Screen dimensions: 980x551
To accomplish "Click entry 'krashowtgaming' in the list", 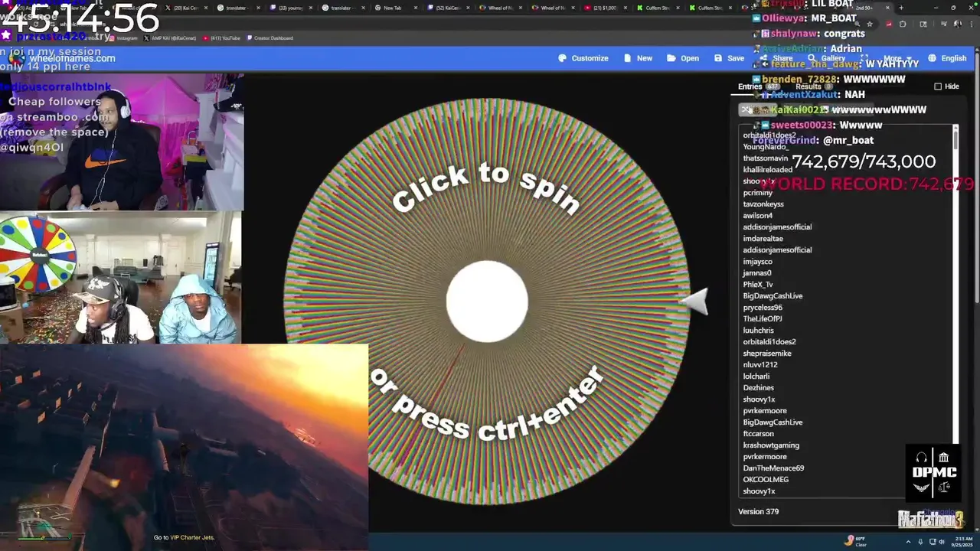I will [769, 445].
